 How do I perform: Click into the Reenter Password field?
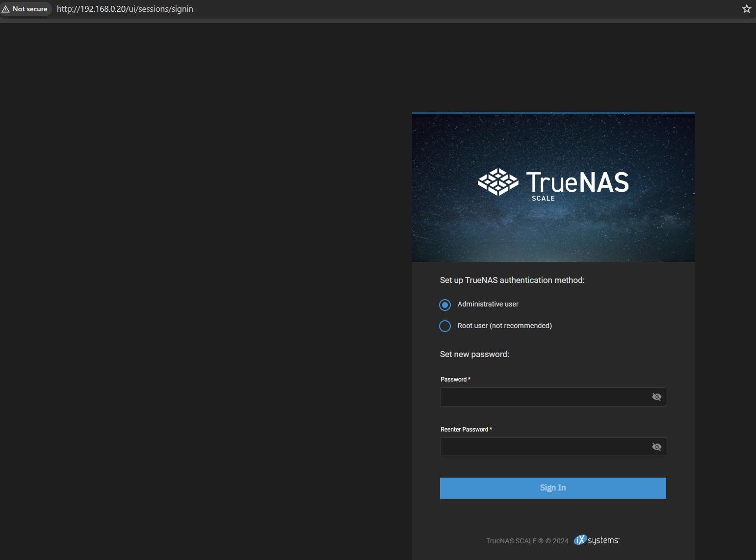pyautogui.click(x=544, y=447)
